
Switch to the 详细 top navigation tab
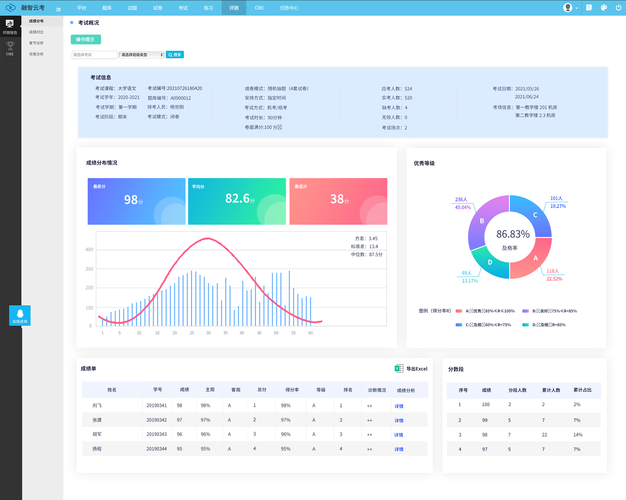click(x=233, y=7)
